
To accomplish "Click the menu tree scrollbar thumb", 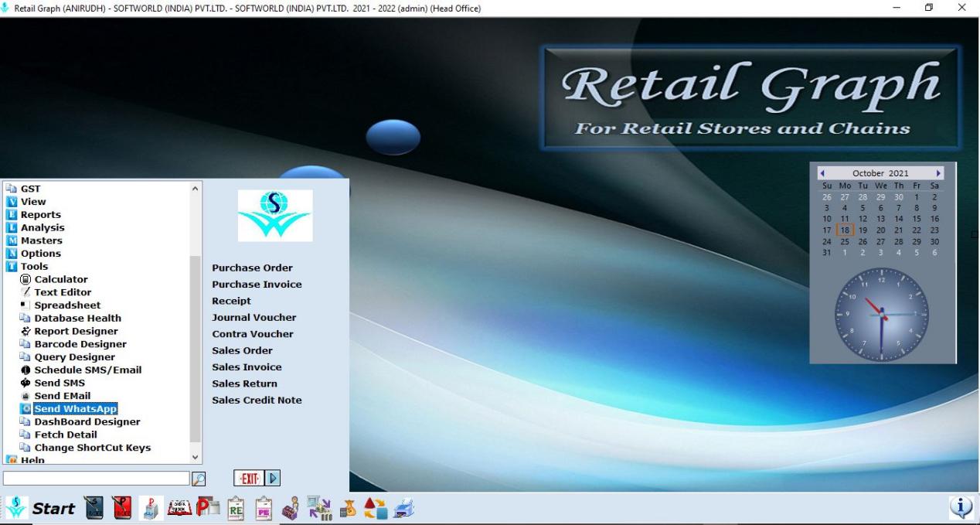I will tap(195, 349).
